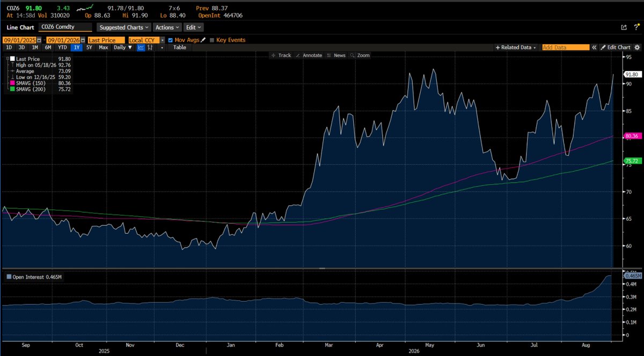This screenshot has height=356, width=644.
Task: Edit moving averages with pencil icon
Action: 203,40
